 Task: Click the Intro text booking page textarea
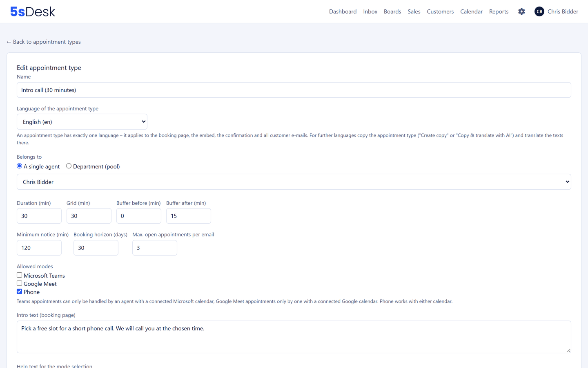tap(294, 337)
